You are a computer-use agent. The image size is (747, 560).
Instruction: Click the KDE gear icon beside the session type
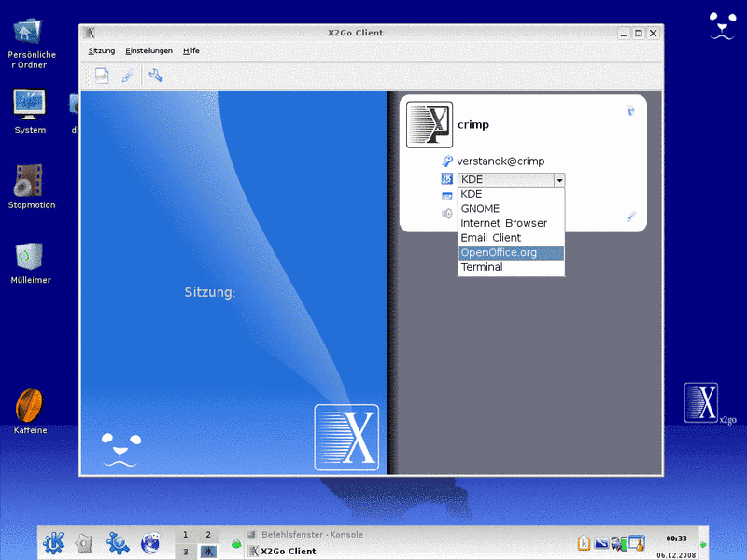click(447, 179)
